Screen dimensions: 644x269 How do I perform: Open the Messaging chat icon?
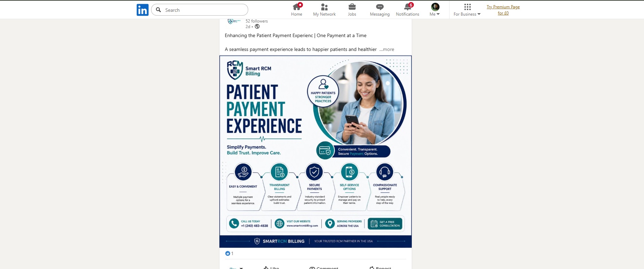(x=380, y=7)
